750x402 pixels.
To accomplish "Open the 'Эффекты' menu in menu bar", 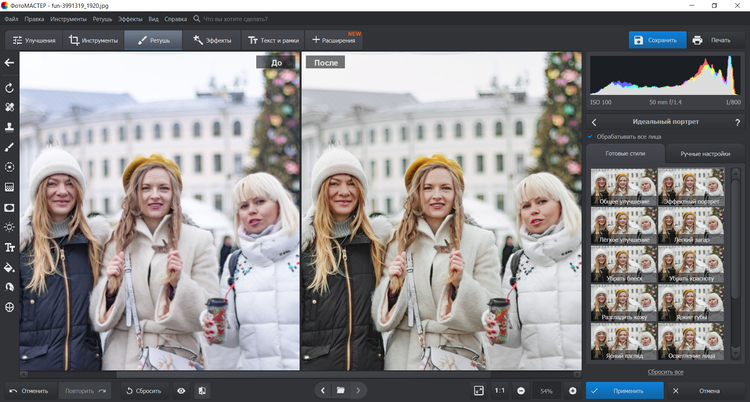I will pos(130,18).
